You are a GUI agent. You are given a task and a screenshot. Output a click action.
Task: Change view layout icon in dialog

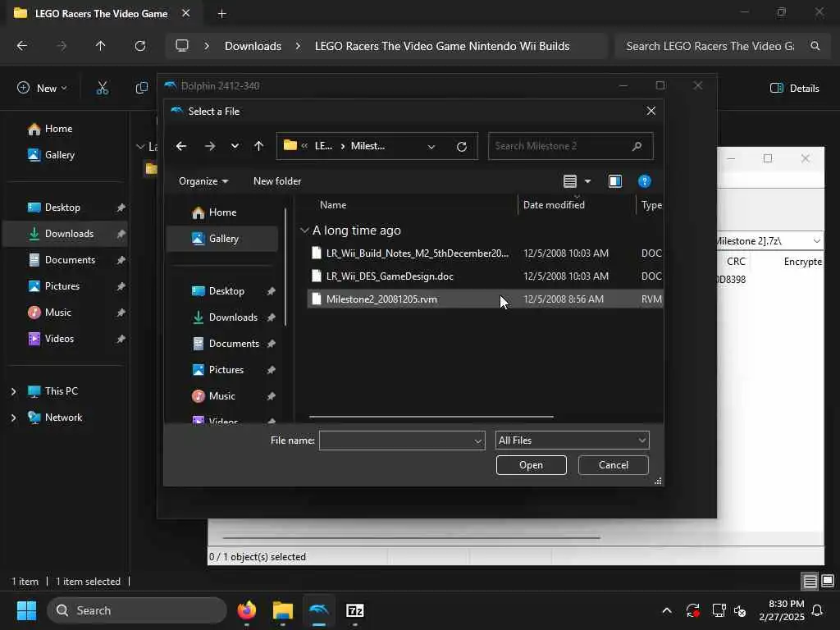[570, 181]
